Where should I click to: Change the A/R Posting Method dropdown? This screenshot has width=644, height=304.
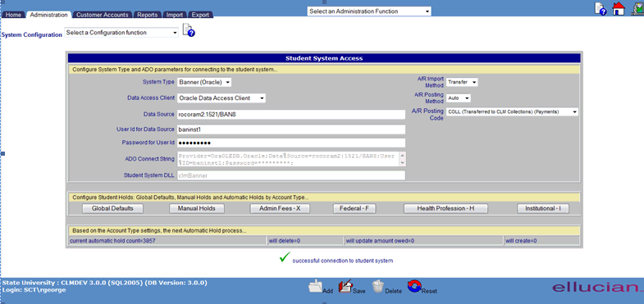[459, 98]
